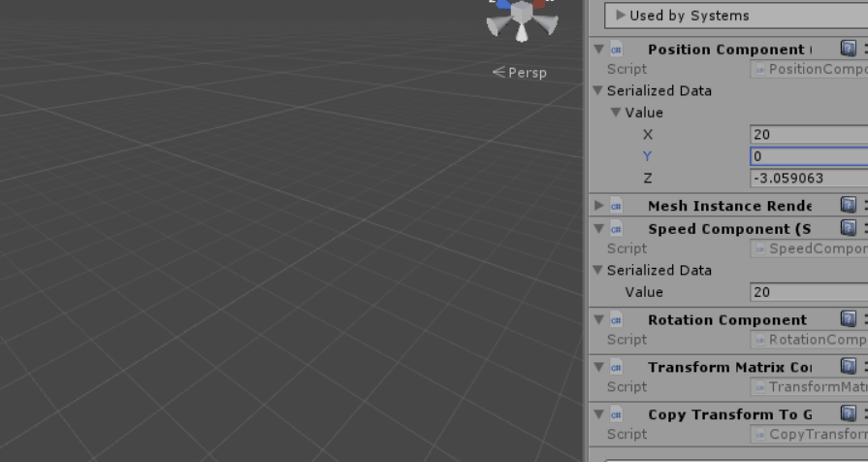Click the blue Z axis cone on the gizmo
Viewport: 868px width, 462px height.
pyautogui.click(x=503, y=4)
